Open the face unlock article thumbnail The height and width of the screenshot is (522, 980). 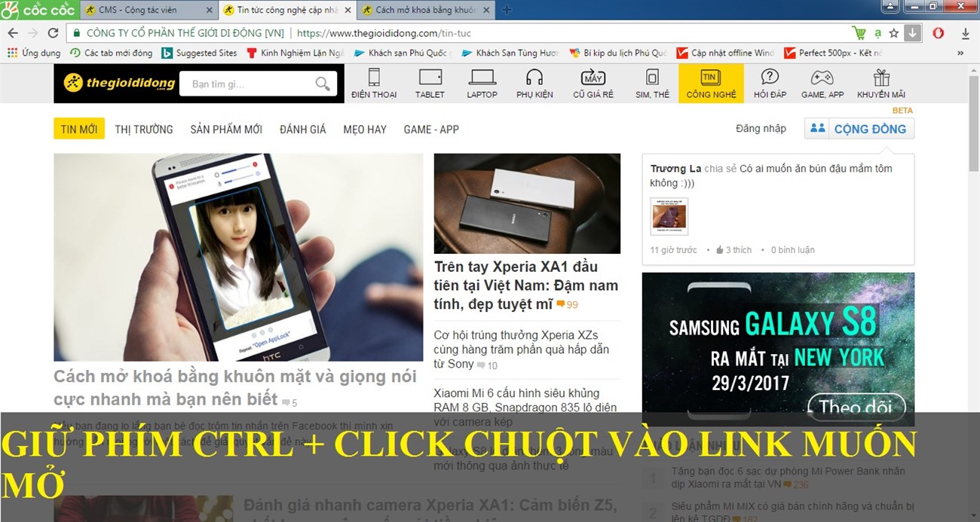pos(238,257)
